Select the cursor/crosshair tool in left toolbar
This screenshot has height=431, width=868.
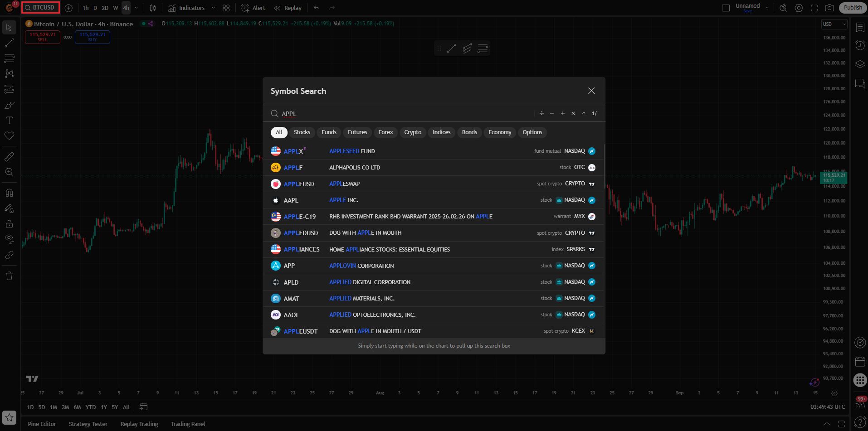[9, 28]
